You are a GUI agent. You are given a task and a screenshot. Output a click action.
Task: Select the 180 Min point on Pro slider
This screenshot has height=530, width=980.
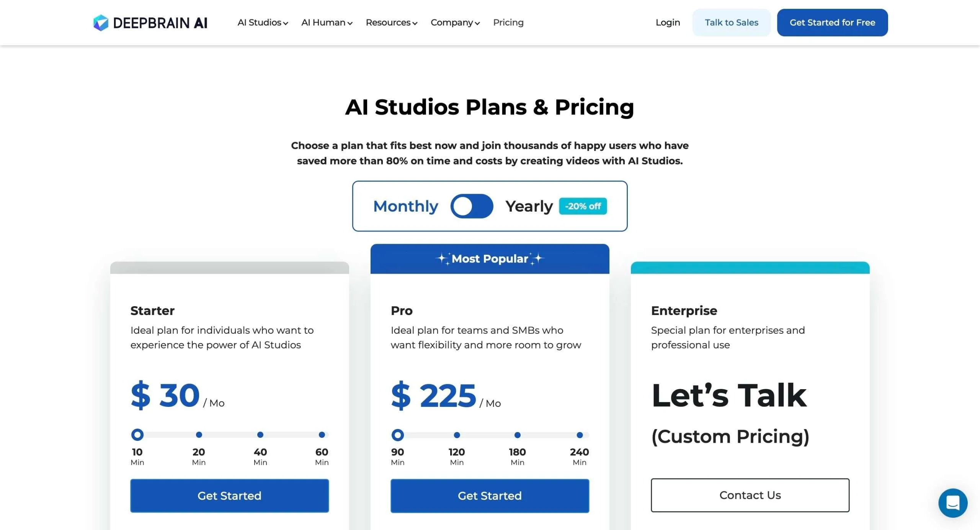click(517, 435)
